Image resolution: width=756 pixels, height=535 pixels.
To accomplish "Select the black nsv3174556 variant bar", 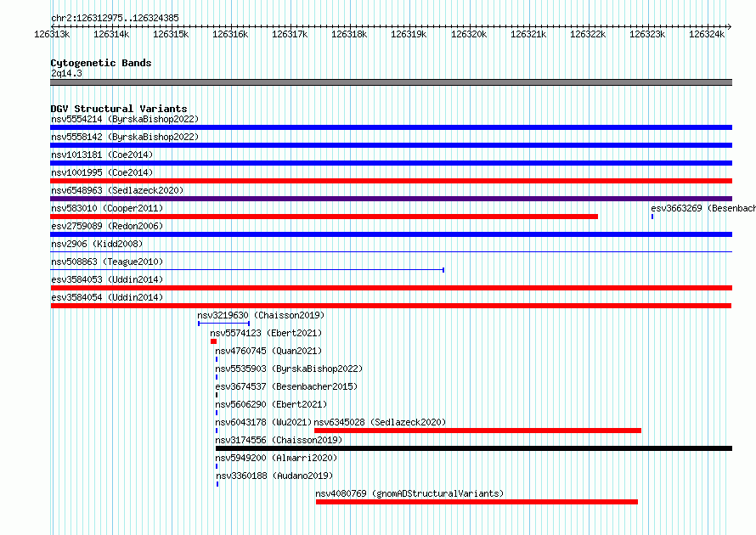I will pyautogui.click(x=474, y=448).
